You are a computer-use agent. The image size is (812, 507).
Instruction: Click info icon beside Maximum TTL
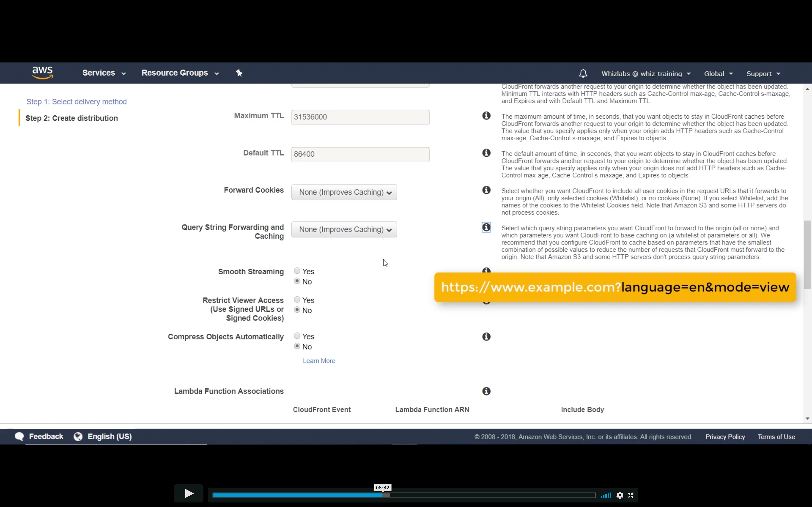(x=486, y=116)
